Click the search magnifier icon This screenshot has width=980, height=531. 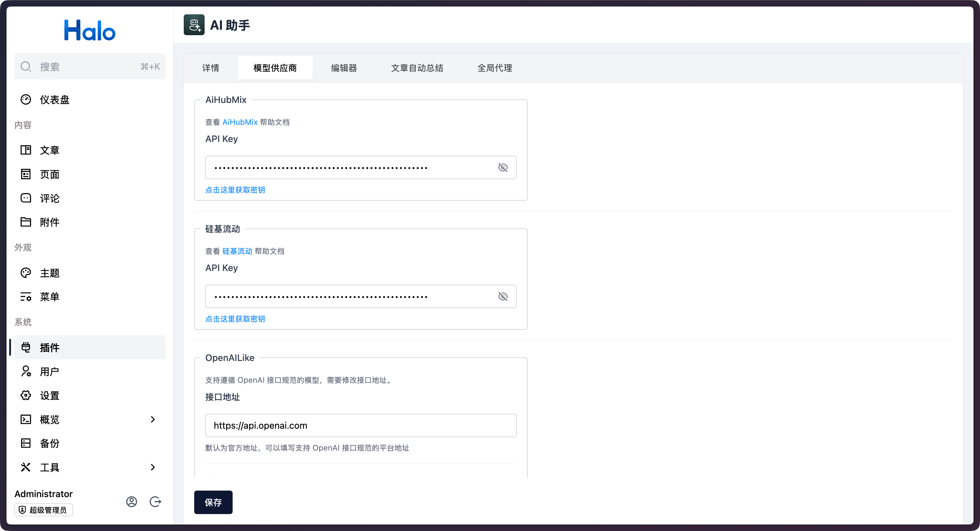point(26,66)
